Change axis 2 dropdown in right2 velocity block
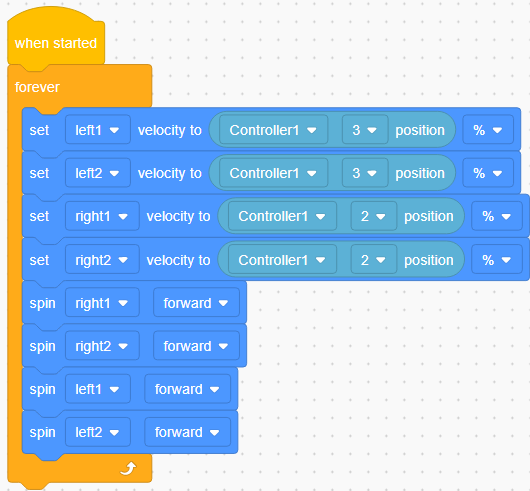 pos(374,260)
